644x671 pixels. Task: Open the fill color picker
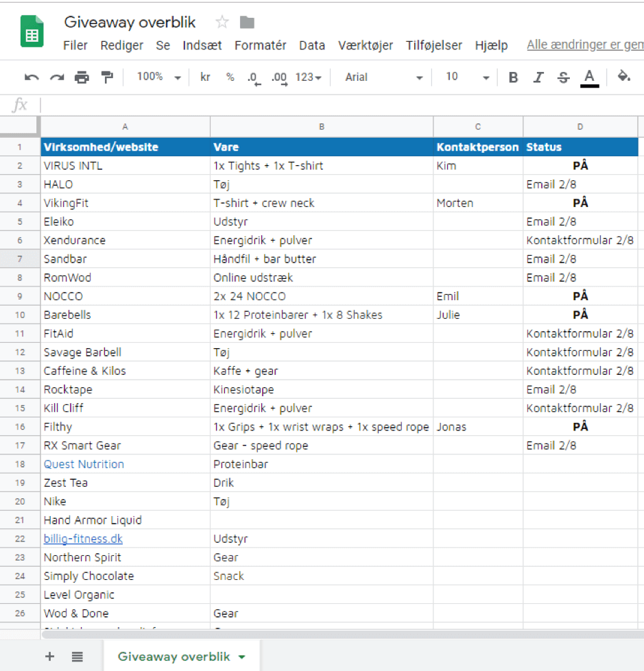click(x=623, y=77)
